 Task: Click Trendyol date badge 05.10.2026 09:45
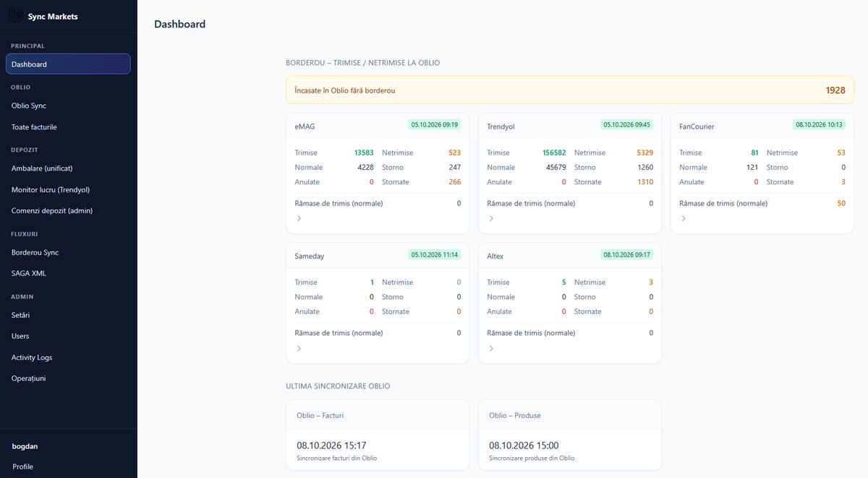[x=627, y=124]
